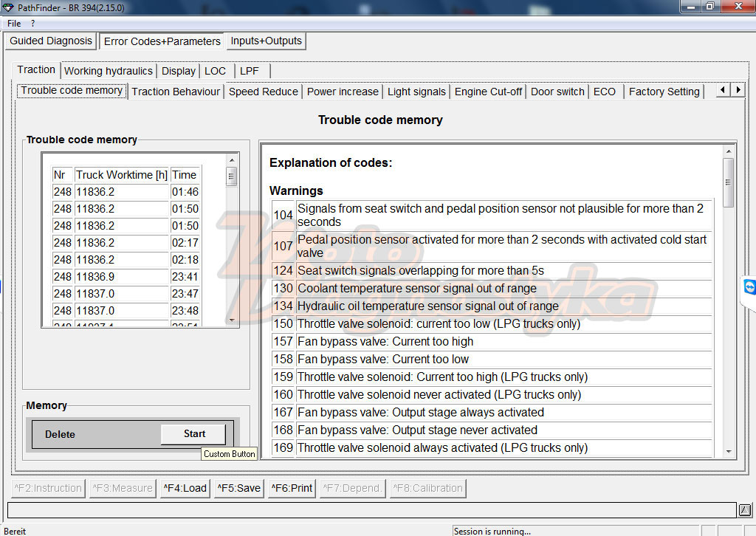The height and width of the screenshot is (536, 756).
Task: Open the question mark help menu
Action: point(32,23)
